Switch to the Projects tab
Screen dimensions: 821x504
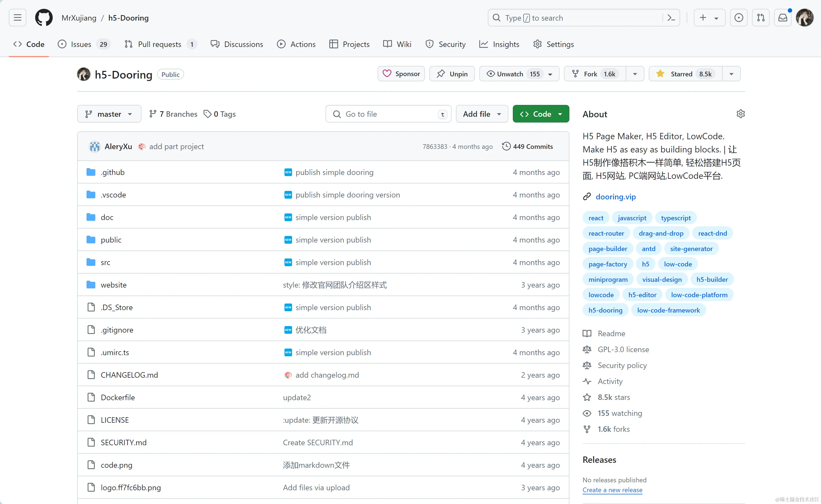pos(349,44)
